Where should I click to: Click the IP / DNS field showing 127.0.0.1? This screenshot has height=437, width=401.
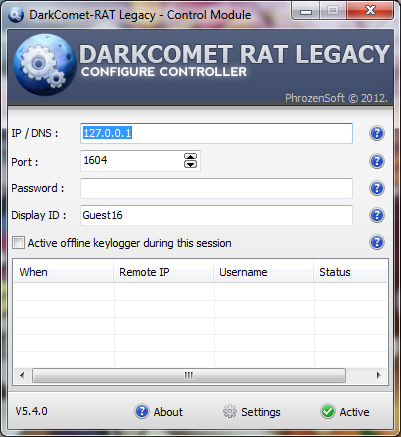216,133
